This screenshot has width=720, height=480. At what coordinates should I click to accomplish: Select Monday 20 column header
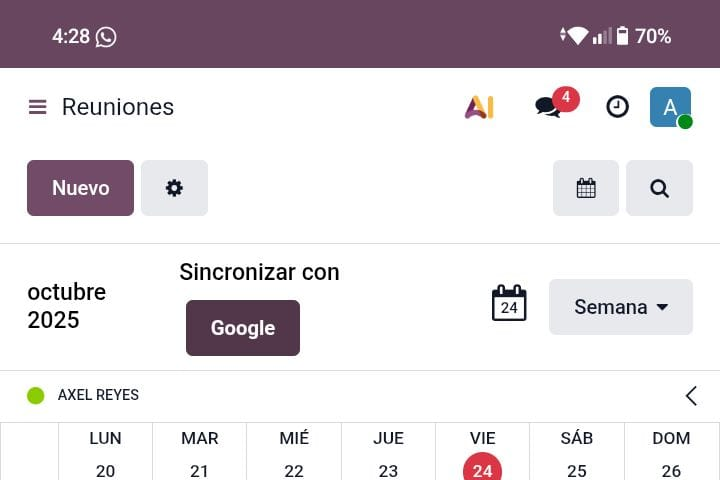pos(105,455)
